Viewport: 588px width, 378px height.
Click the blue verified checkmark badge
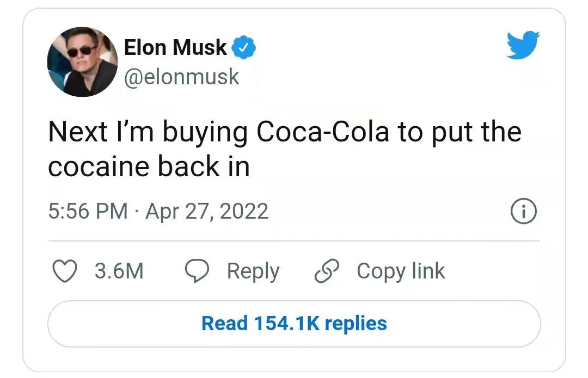coord(243,47)
